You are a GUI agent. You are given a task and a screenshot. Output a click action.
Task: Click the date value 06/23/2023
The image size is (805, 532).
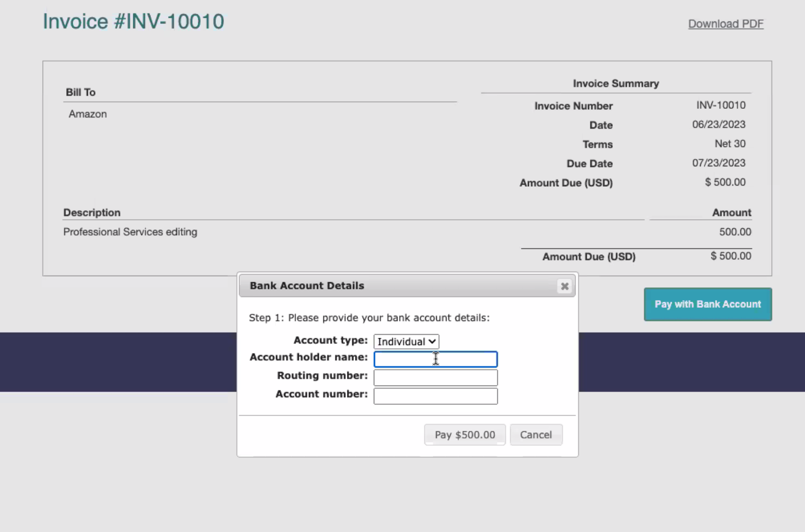[719, 125]
